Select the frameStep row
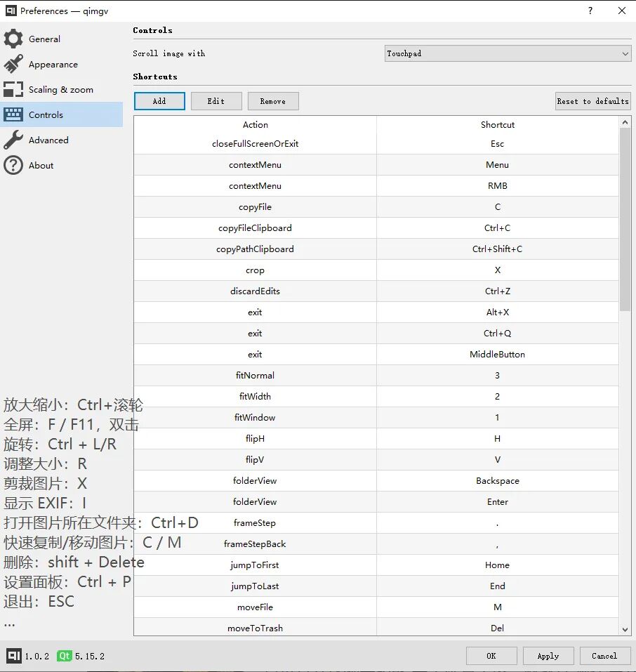This screenshot has height=672, width=636. point(376,522)
